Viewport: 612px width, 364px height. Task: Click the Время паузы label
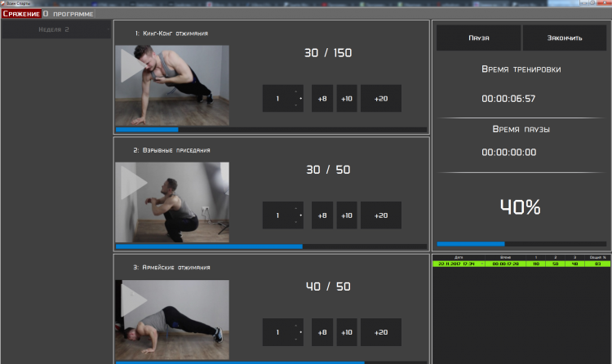pos(521,129)
